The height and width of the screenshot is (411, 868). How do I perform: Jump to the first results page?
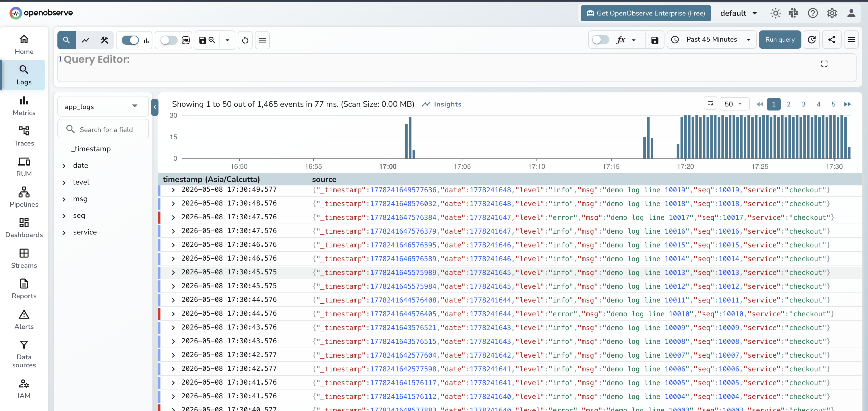(x=759, y=104)
